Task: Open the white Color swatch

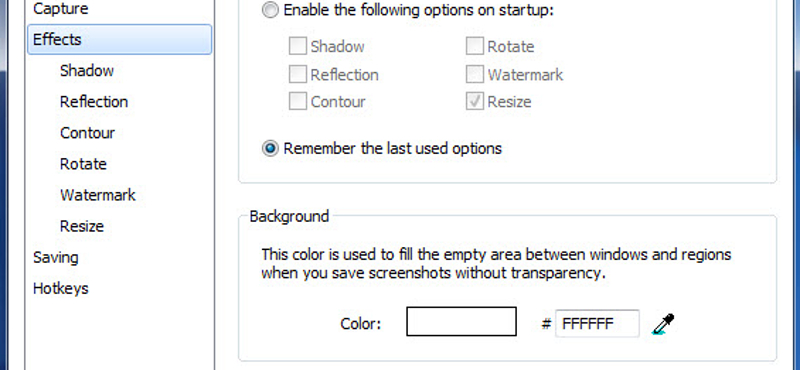Action: (461, 322)
